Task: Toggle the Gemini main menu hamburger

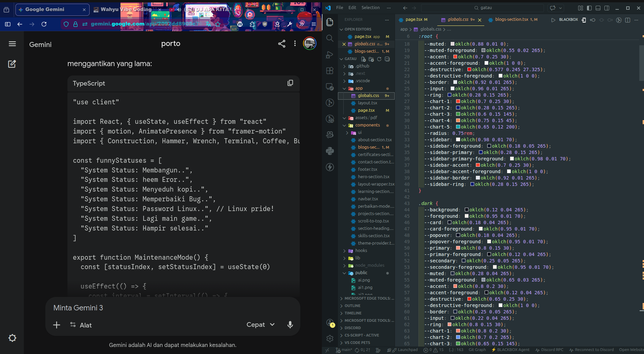Action: (12, 44)
